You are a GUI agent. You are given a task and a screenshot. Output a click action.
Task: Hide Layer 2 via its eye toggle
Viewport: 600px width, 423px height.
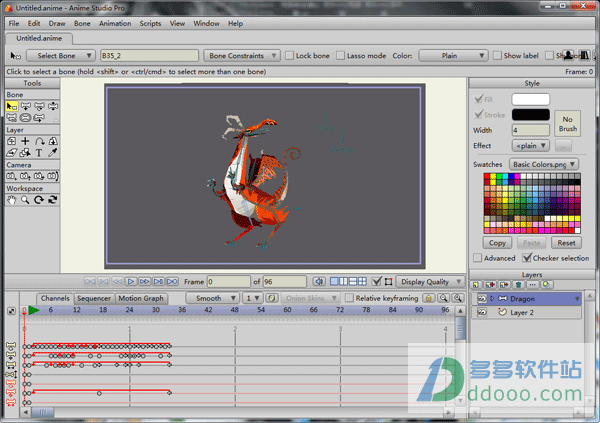482,312
